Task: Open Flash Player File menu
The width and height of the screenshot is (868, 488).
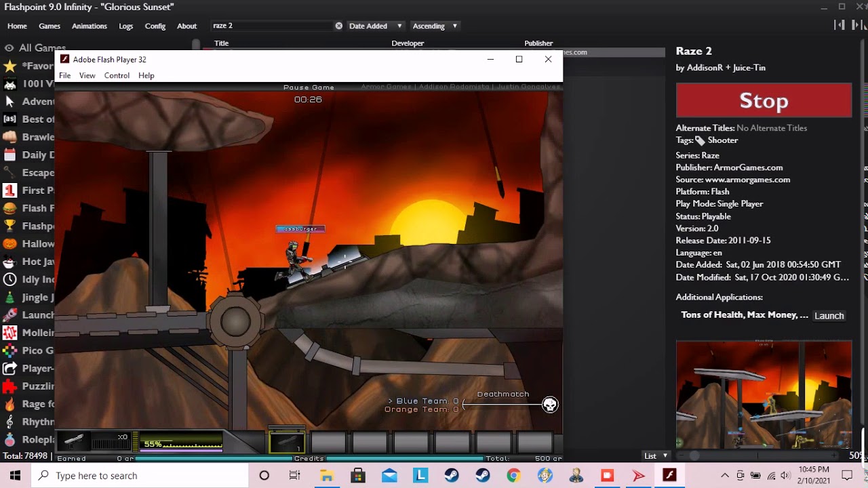Action: (64, 75)
